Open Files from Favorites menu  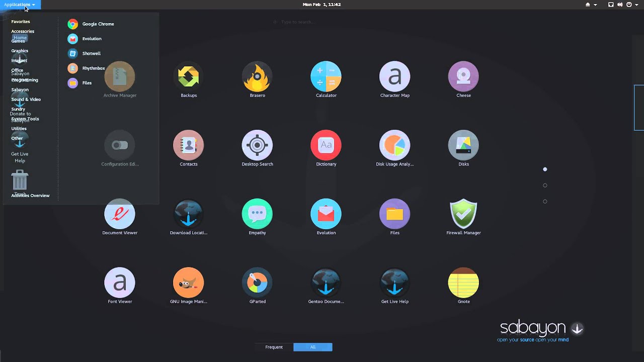click(80, 83)
